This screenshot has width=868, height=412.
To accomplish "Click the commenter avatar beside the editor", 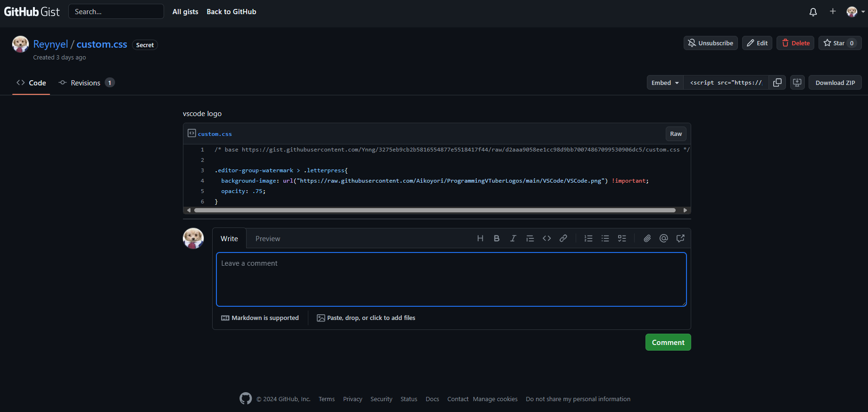I will click(x=193, y=238).
